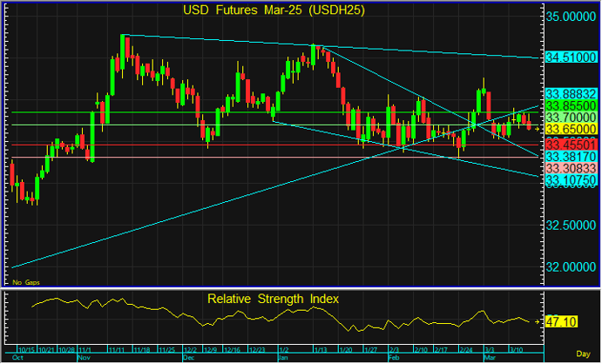The width and height of the screenshot is (602, 364).
Task: Click the Relative Strength Index title
Action: click(272, 299)
